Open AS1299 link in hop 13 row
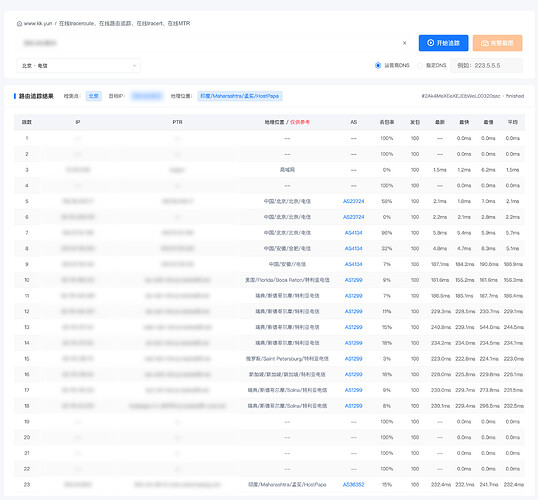 353,327
